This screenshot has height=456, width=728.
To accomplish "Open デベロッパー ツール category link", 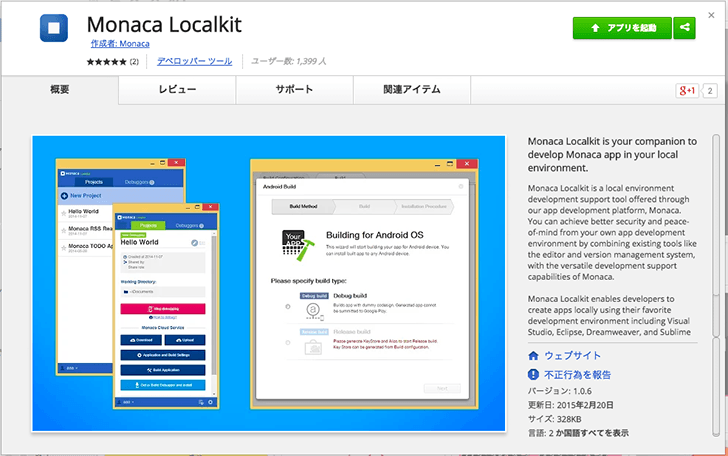I will (x=195, y=61).
